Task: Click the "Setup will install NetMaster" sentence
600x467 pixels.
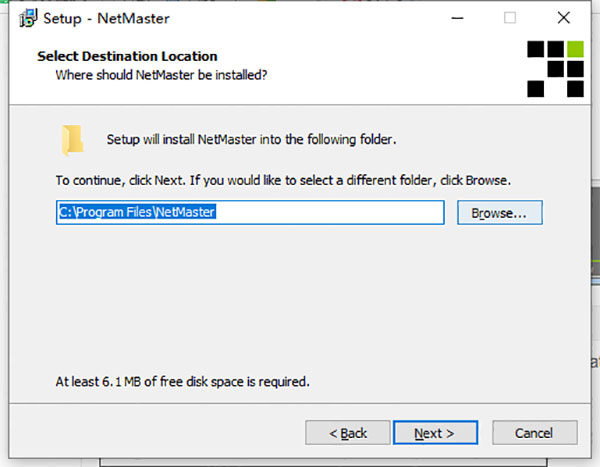Action: pyautogui.click(x=251, y=140)
